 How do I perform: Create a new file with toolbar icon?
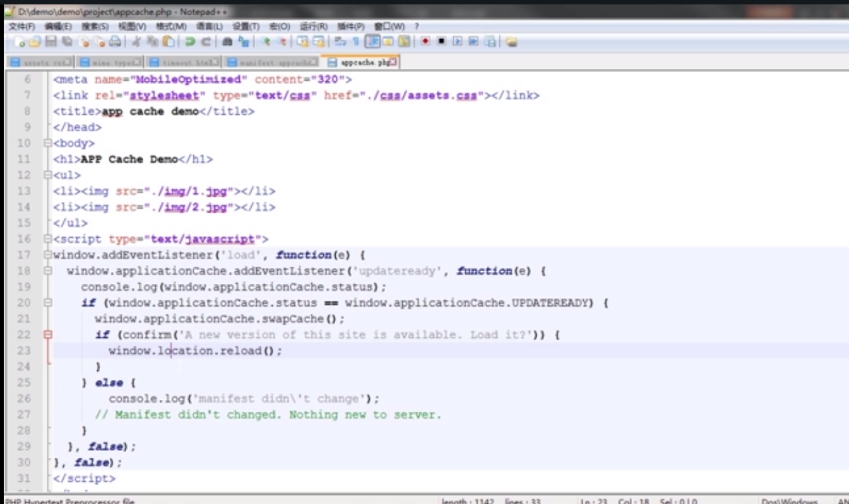tap(20, 42)
